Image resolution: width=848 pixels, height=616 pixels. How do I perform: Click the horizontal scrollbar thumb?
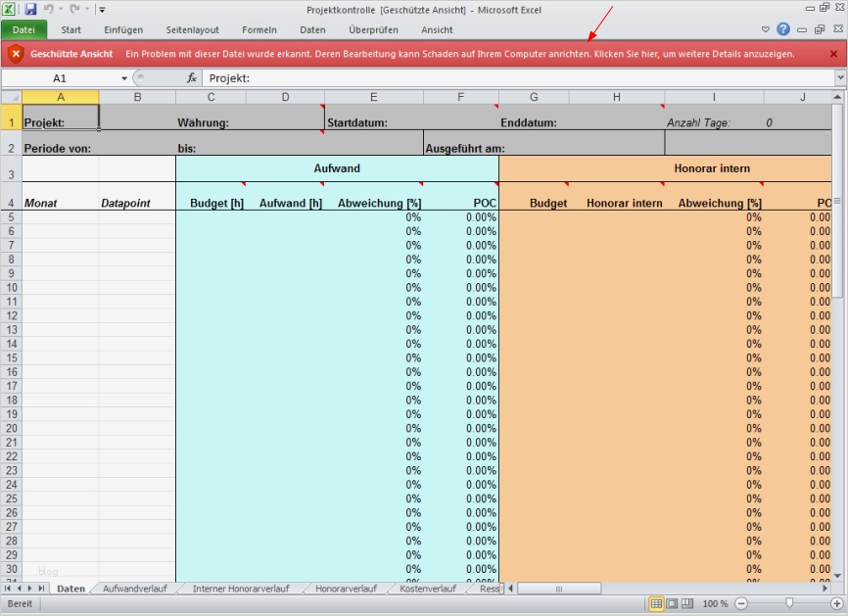(x=559, y=589)
